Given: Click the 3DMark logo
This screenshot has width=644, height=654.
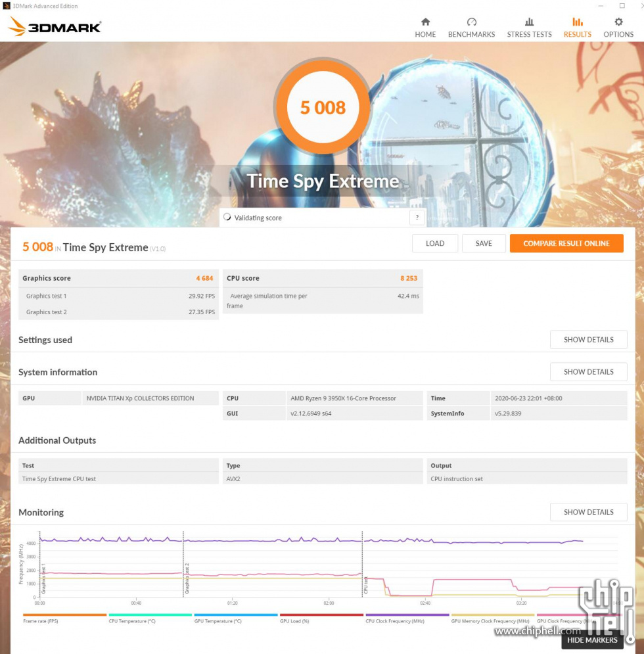Looking at the screenshot, I should click(x=55, y=27).
